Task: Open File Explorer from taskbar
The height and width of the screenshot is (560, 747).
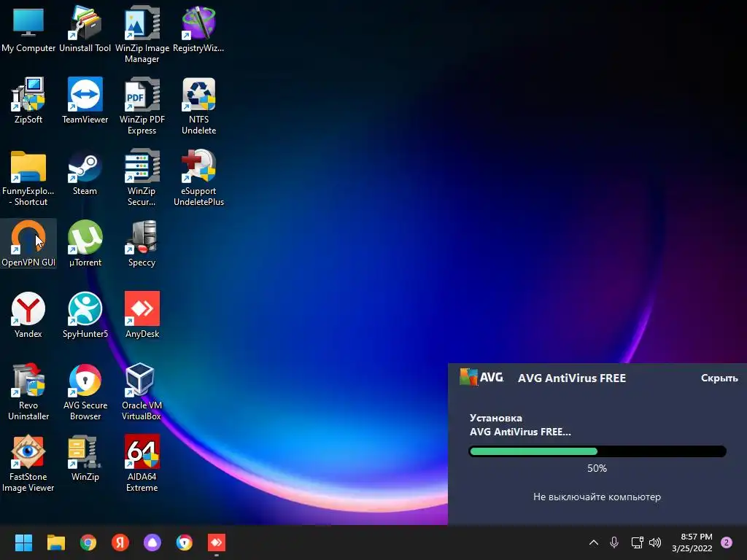Action: pos(55,542)
